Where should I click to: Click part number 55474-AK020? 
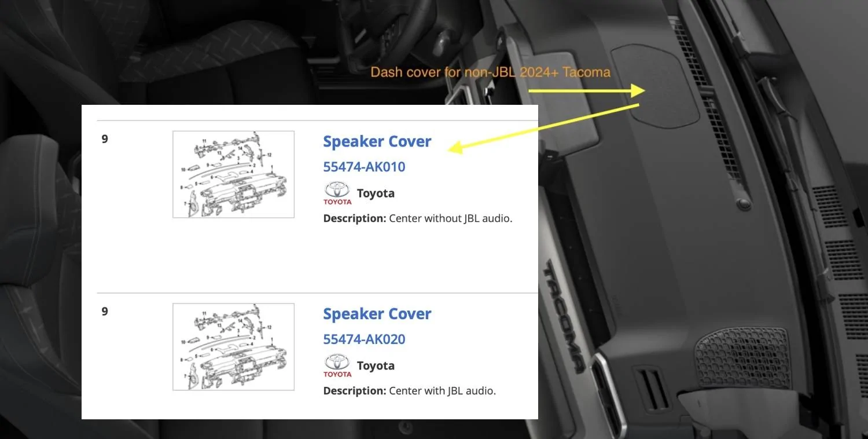tap(364, 339)
